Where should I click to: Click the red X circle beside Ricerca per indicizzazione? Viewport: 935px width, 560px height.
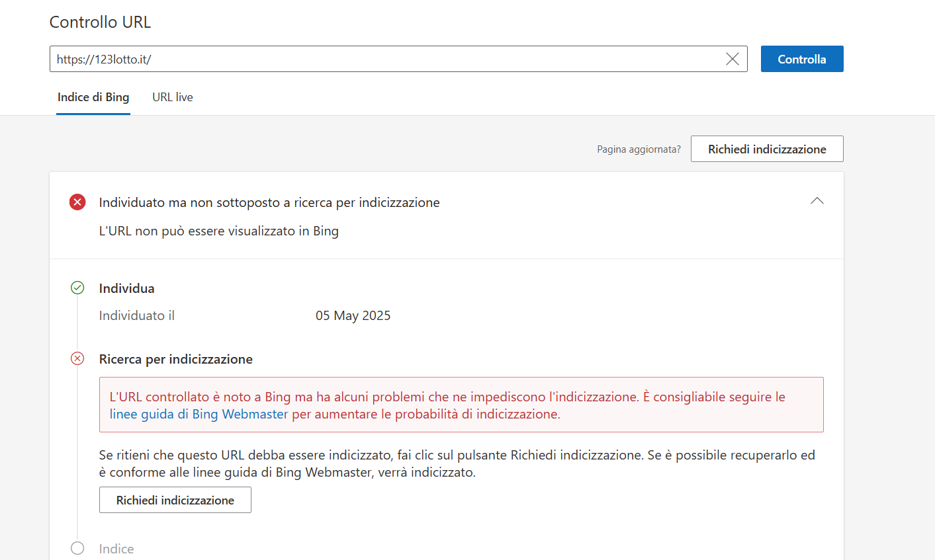[77, 358]
